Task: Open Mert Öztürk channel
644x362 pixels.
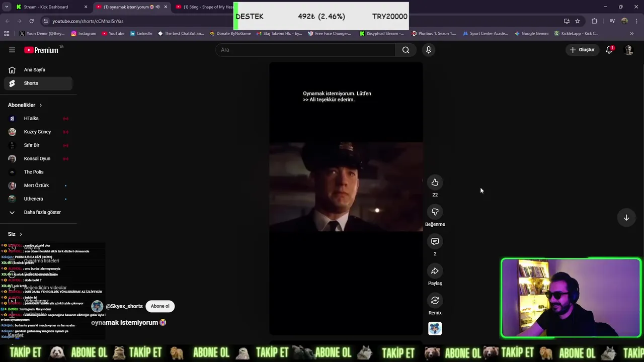Action: pos(38,186)
